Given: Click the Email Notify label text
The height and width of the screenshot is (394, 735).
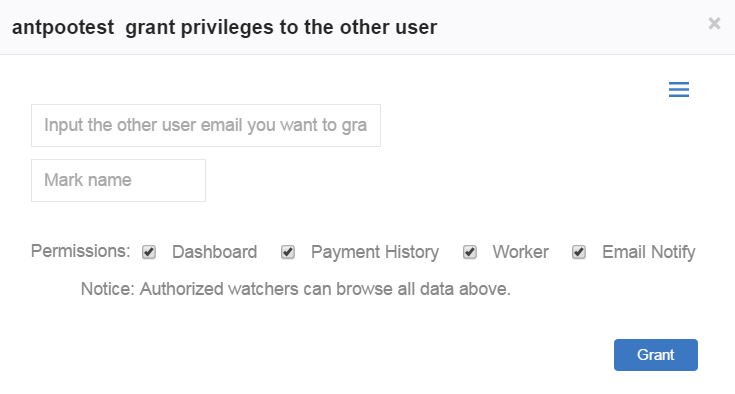Looking at the screenshot, I should (649, 252).
